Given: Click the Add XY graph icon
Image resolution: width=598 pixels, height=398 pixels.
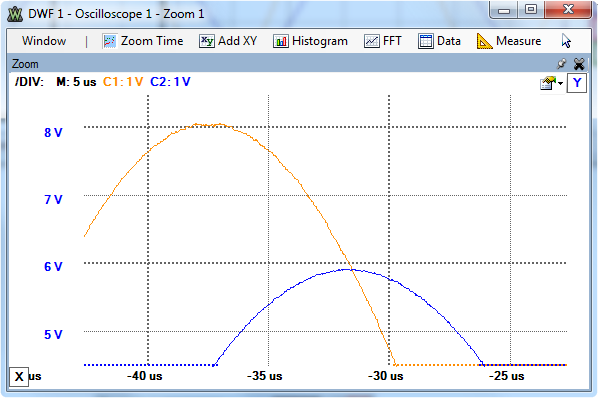Looking at the screenshot, I should point(207,41).
